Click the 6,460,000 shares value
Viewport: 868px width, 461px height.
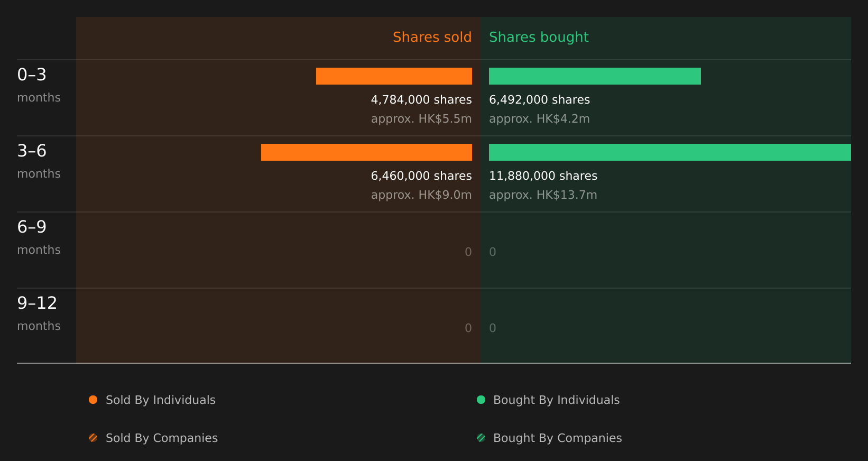pyautogui.click(x=421, y=176)
